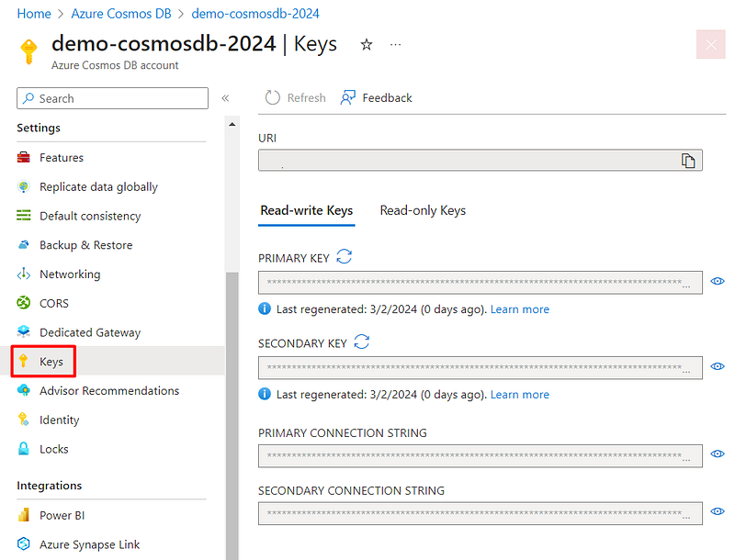Open the more options ellipsis in header
The height and width of the screenshot is (560, 735).
click(395, 44)
